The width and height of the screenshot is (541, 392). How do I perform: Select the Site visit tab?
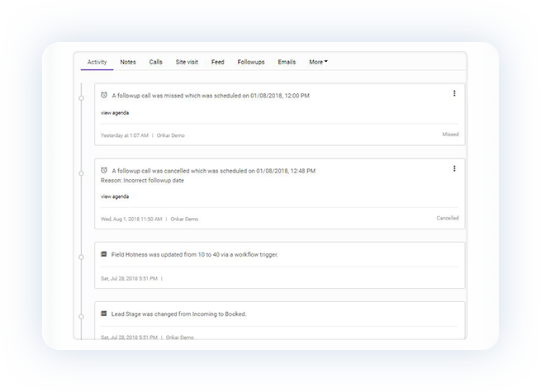click(187, 62)
